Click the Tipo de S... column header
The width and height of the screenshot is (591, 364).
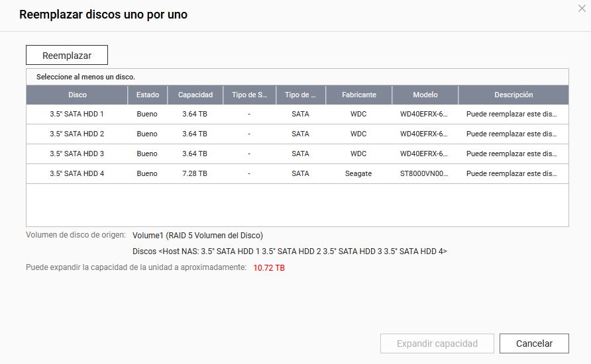tap(249, 95)
